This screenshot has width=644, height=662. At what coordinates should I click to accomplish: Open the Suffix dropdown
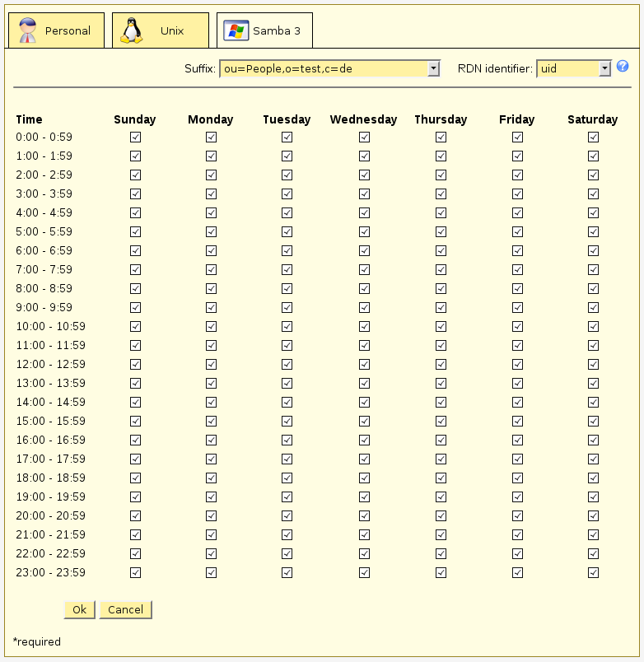tap(434, 69)
